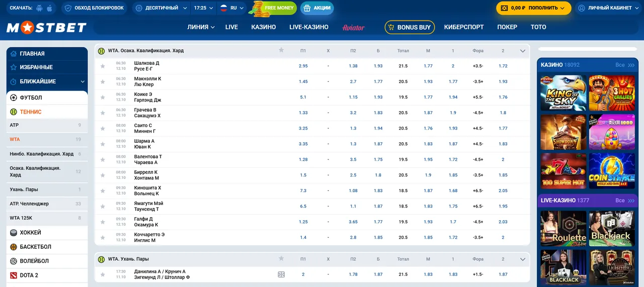Open the LIVE-КАЗИНО menu tab
Screen dimensions: 644x287
pyautogui.click(x=308, y=27)
